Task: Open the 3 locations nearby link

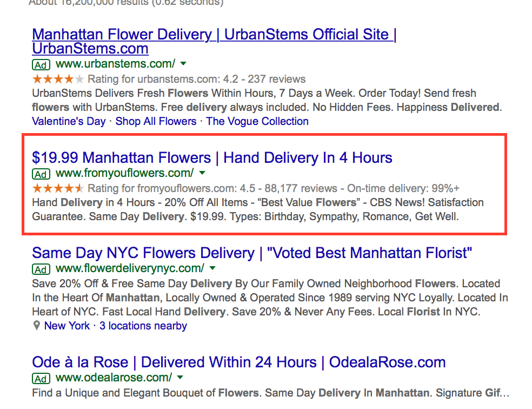Action: pos(143,326)
